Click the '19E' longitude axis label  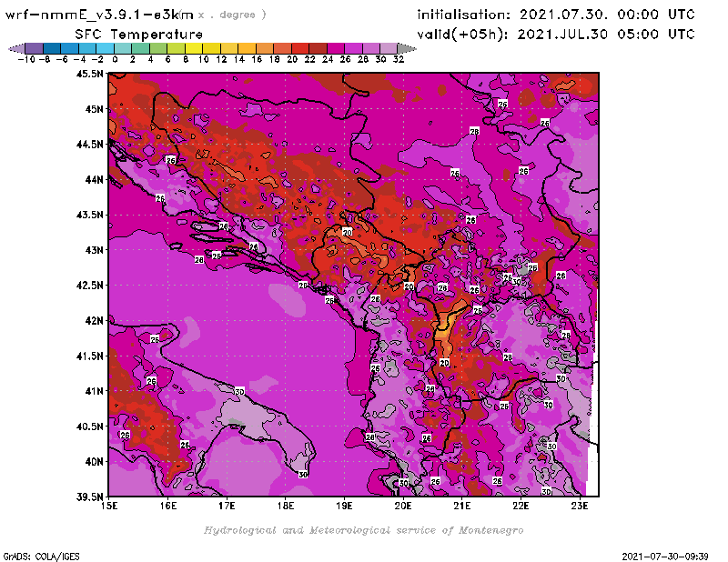pyautogui.click(x=345, y=506)
